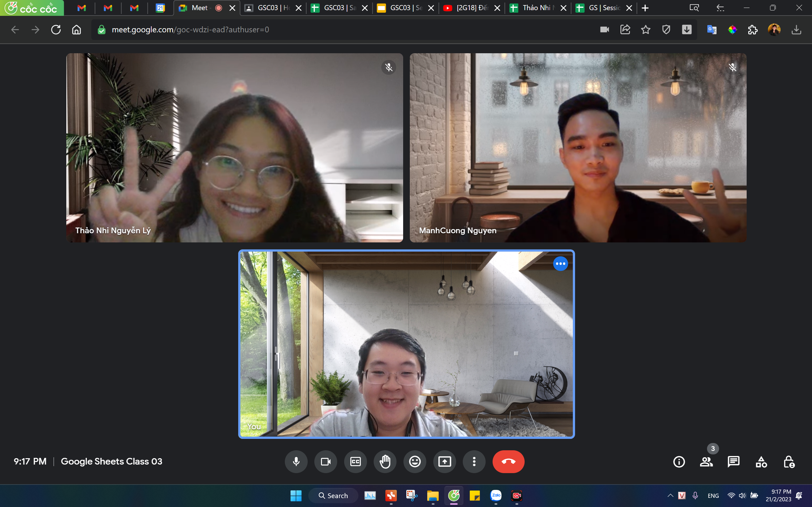Leave the call with red button
Image resolution: width=812 pixels, height=507 pixels.
[508, 462]
